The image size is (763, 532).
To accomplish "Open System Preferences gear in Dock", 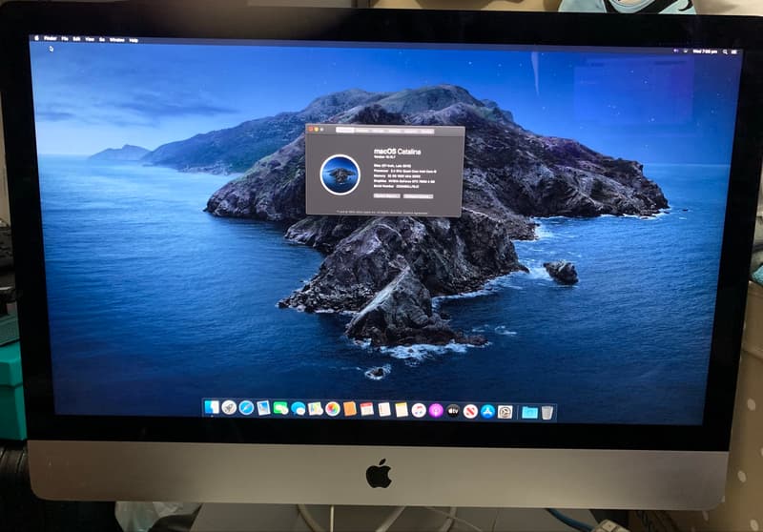I will coord(505,412).
